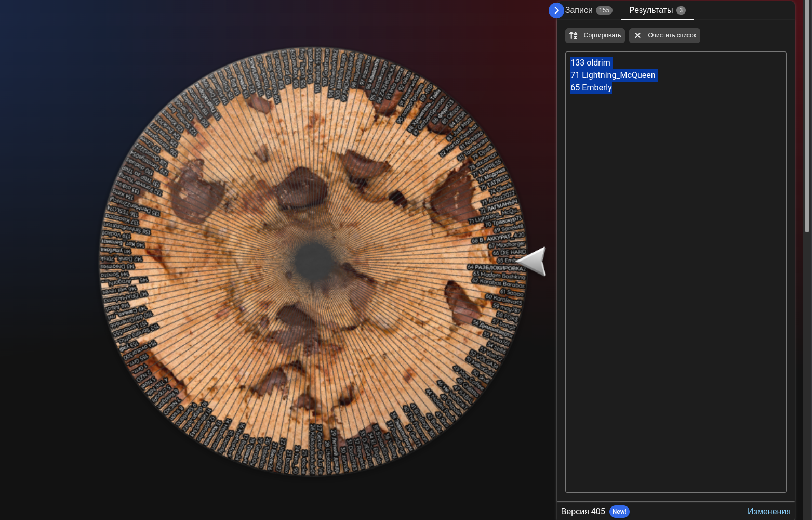The width and height of the screenshot is (812, 520).
Task: Click the sort icon beside Сортировать
Action: 574,35
